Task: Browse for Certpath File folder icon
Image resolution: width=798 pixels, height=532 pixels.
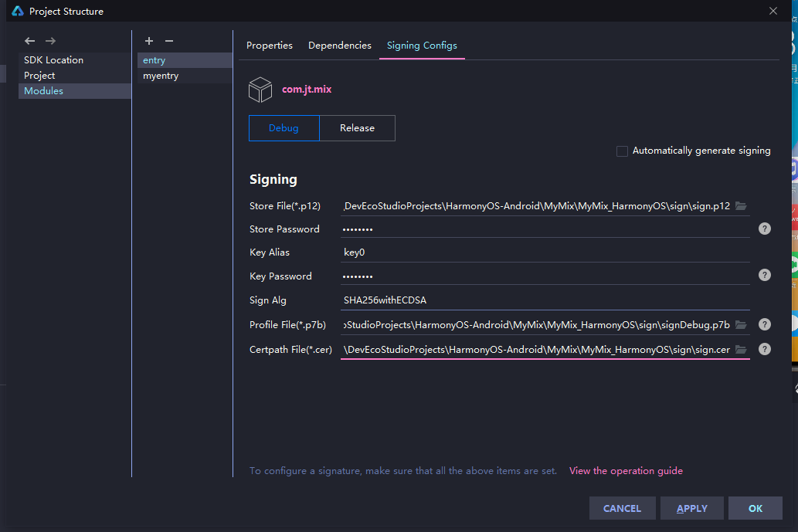Action: [741, 350]
